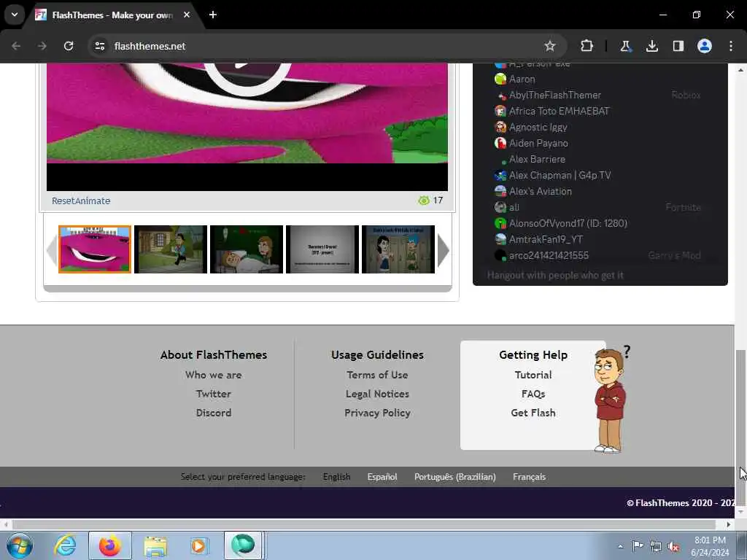Open Chrome Labs flask icon
Viewport: 747px width, 560px height.
click(x=625, y=46)
